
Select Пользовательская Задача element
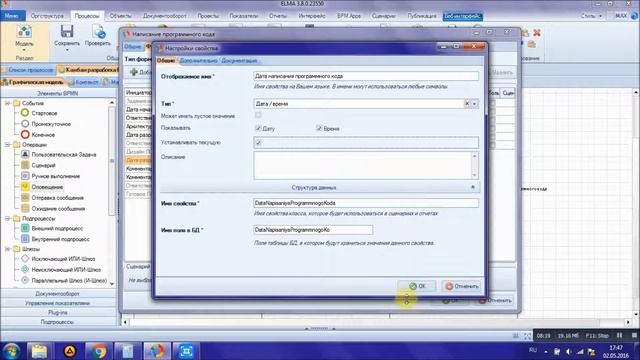click(x=64, y=154)
